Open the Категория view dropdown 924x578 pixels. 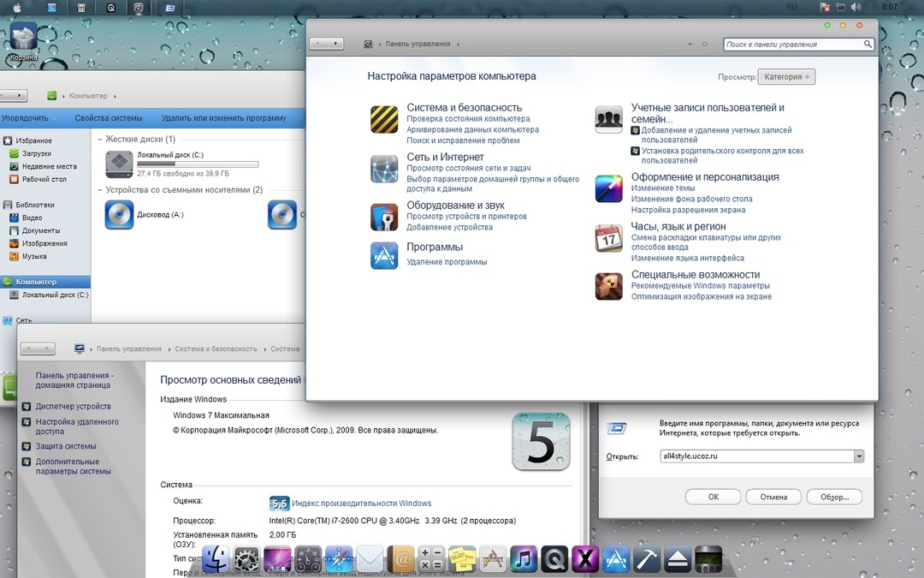pos(786,77)
